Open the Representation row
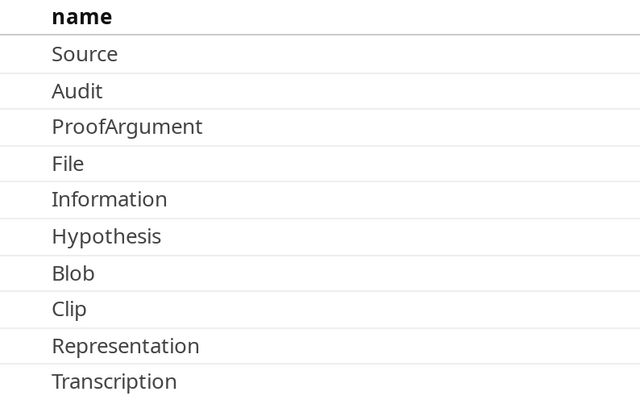The height and width of the screenshot is (400, 640). (x=125, y=346)
